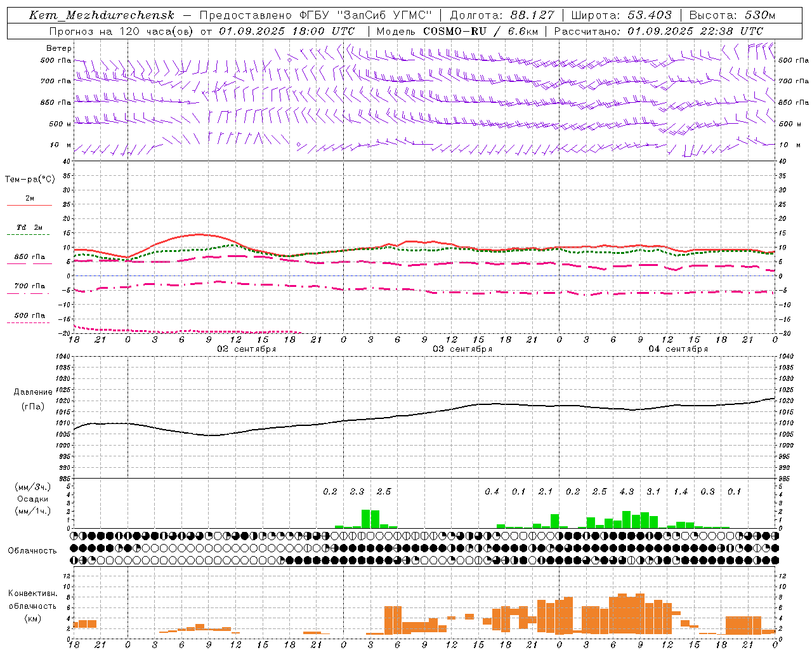Click the 'Ветер' wind panel label
The height and width of the screenshot is (650, 812).
pyautogui.click(x=59, y=48)
